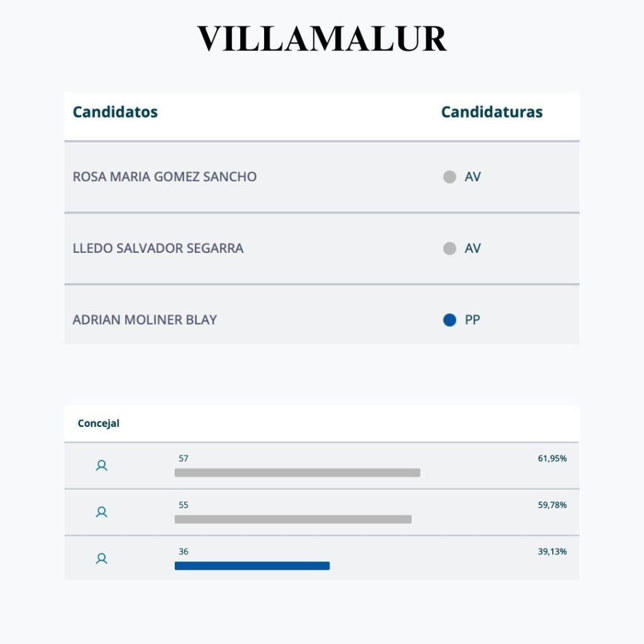Click the person icon beside 36 votes
Screen dimensions: 644x644
point(101,558)
